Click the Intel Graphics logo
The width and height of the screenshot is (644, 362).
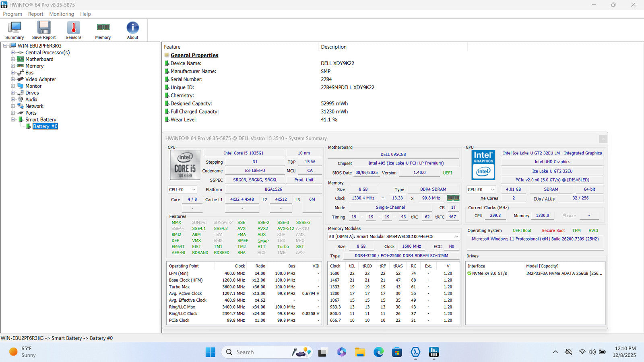tap(483, 165)
